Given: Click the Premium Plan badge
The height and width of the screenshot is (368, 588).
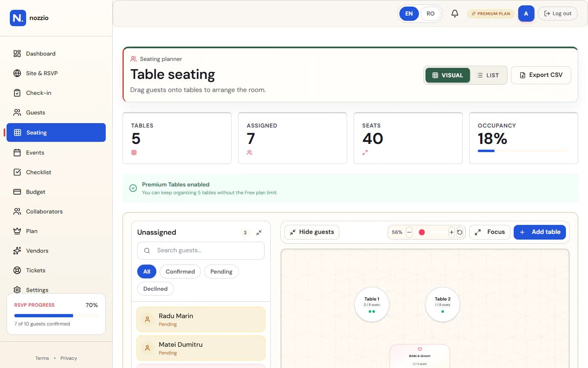Looking at the screenshot, I should (491, 13).
